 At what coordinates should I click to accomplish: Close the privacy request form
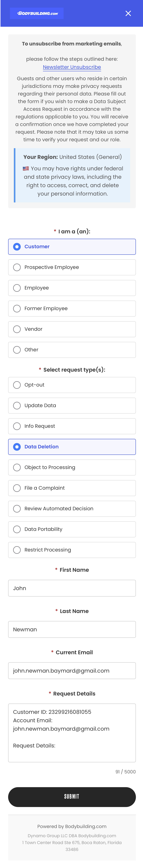128,13
